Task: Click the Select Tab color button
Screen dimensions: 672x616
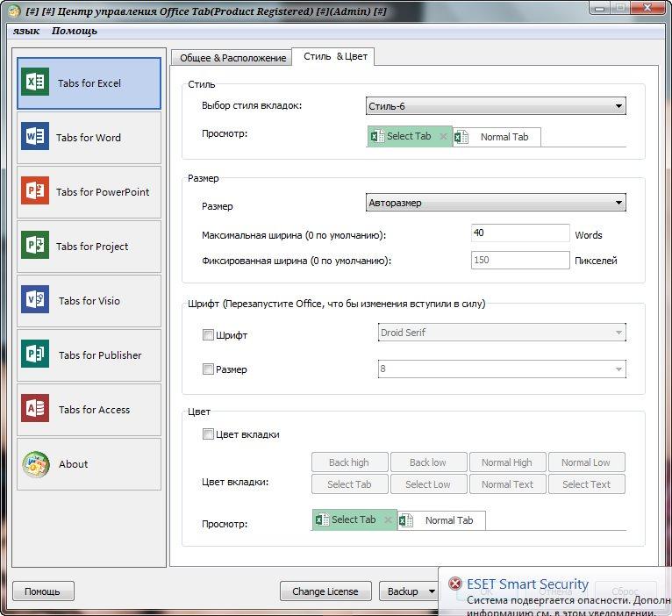Action: 349,484
